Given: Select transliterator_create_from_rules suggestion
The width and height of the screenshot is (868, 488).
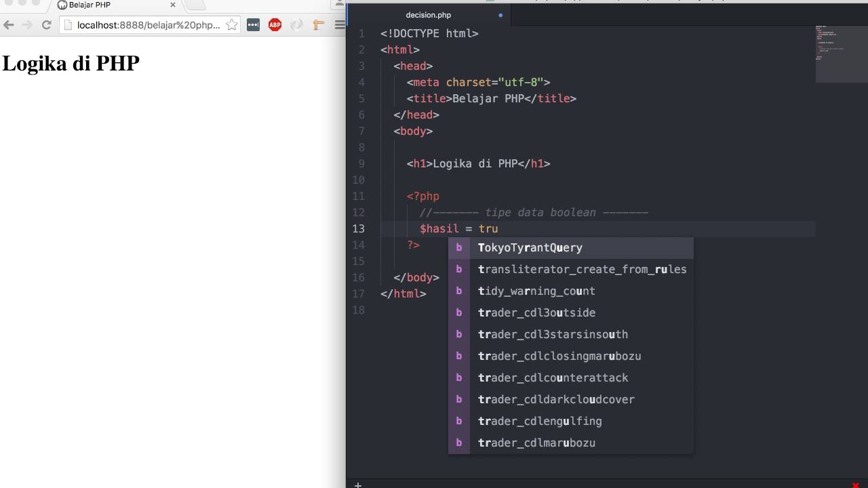Looking at the screenshot, I should point(571,269).
